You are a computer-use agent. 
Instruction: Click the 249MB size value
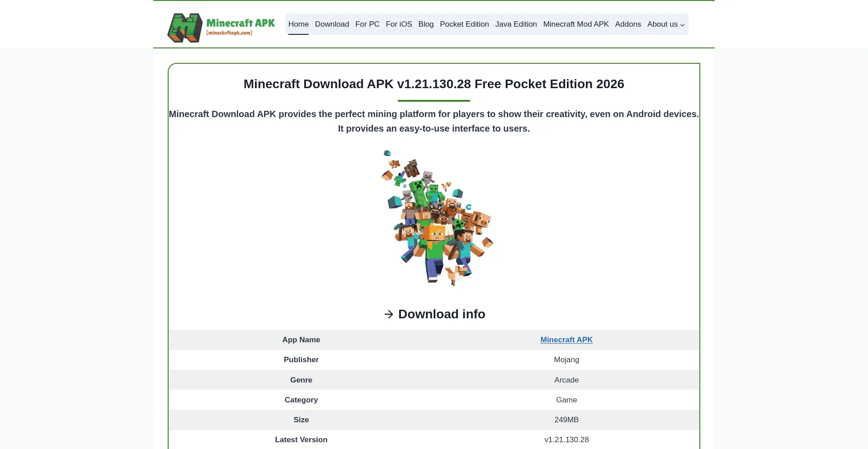566,420
